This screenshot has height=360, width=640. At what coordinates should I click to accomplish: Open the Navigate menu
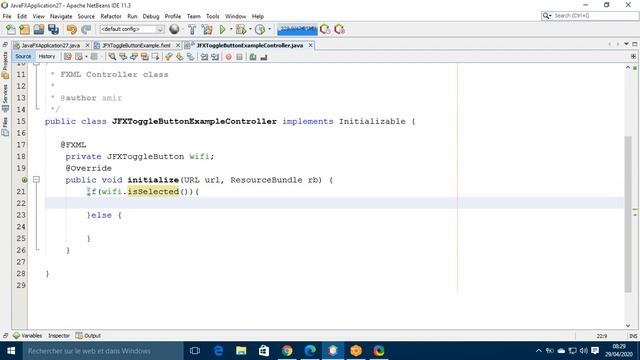[61, 16]
